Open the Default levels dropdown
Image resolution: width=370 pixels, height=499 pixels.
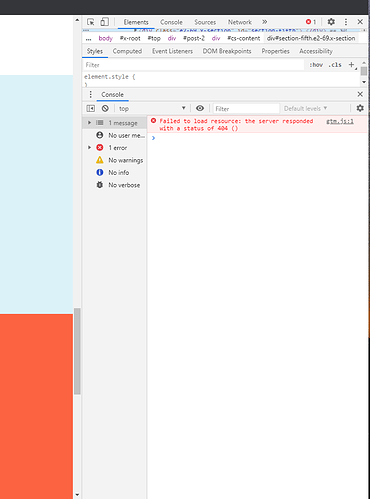305,108
